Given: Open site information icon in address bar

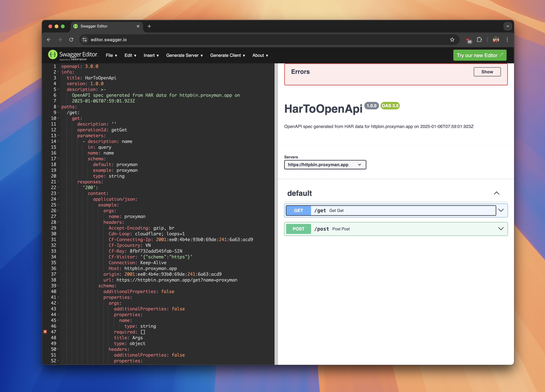Looking at the screenshot, I should [x=85, y=40].
